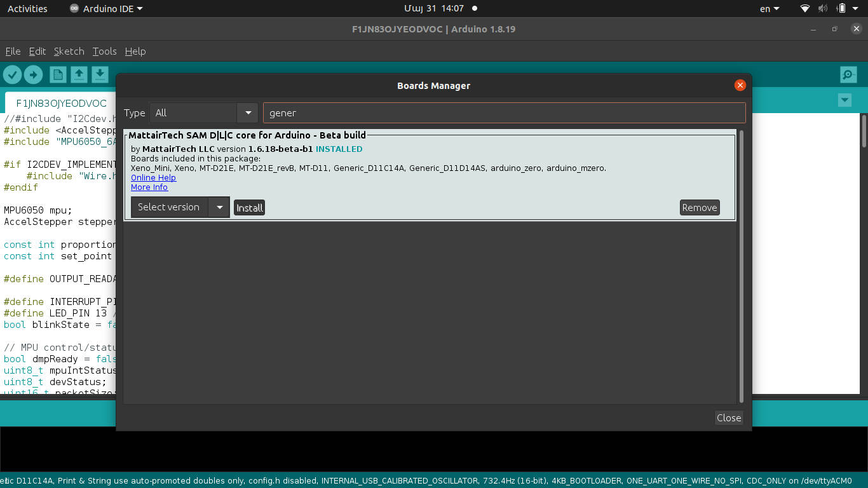868x488 pixels.
Task: Open the Sketch menu
Action: [69, 51]
